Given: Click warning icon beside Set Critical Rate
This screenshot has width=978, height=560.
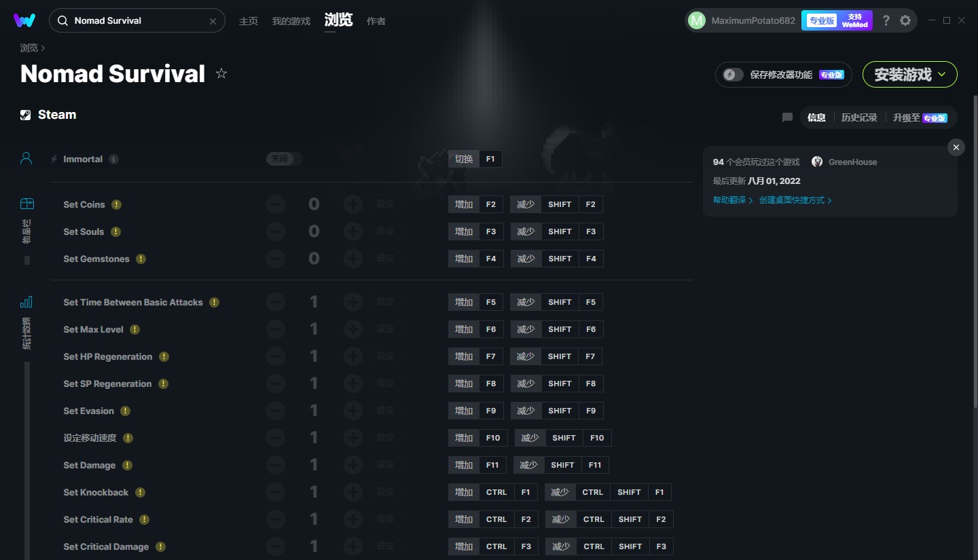Looking at the screenshot, I should (x=144, y=519).
